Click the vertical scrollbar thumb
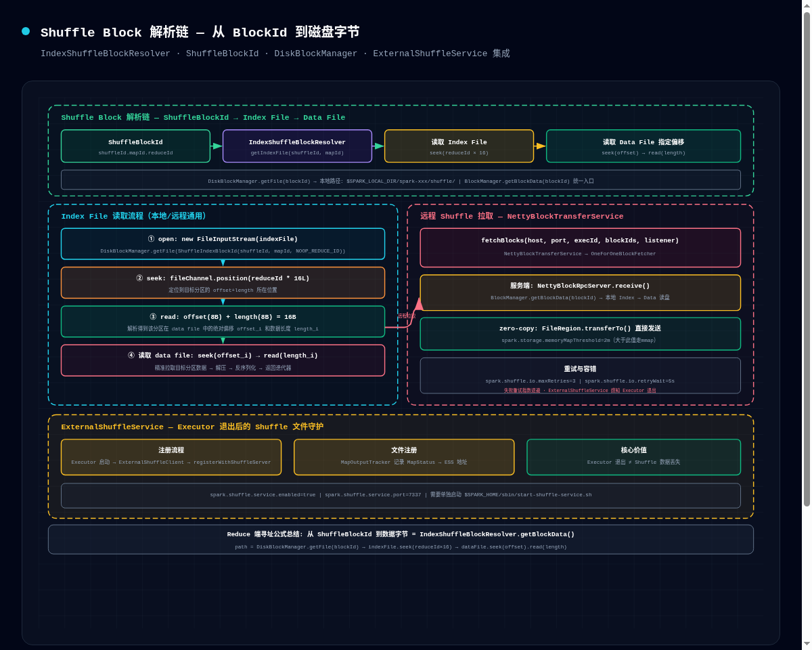Image resolution: width=812 pixels, height=650 pixels. pyautogui.click(x=807, y=259)
